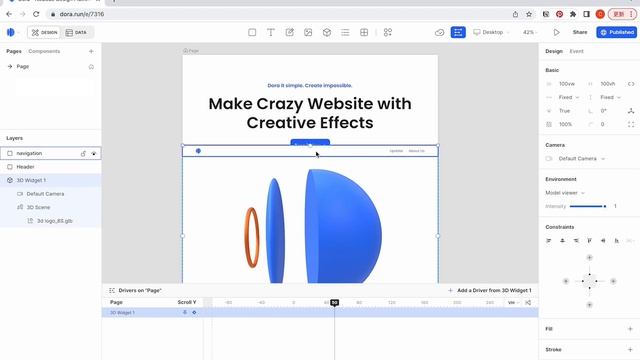The height and width of the screenshot is (360, 640).
Task: Click the Drivers on Page panel icon
Action: pos(112,290)
